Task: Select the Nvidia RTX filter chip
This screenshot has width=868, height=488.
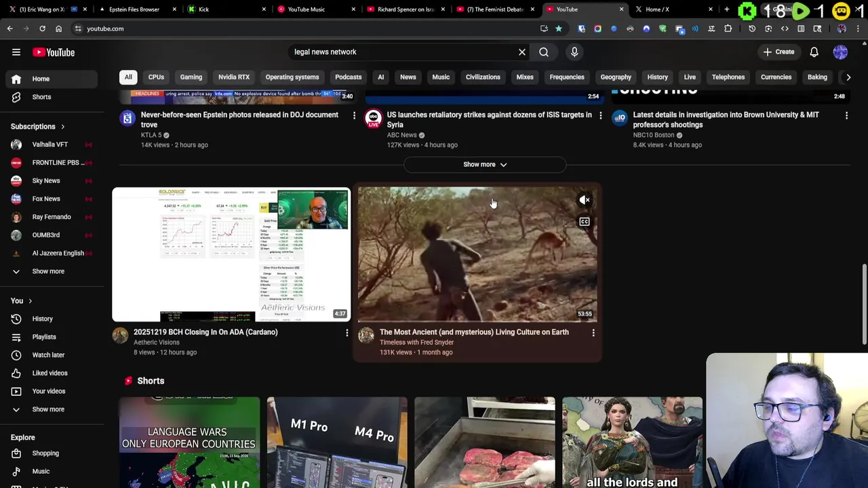Action: (234, 77)
